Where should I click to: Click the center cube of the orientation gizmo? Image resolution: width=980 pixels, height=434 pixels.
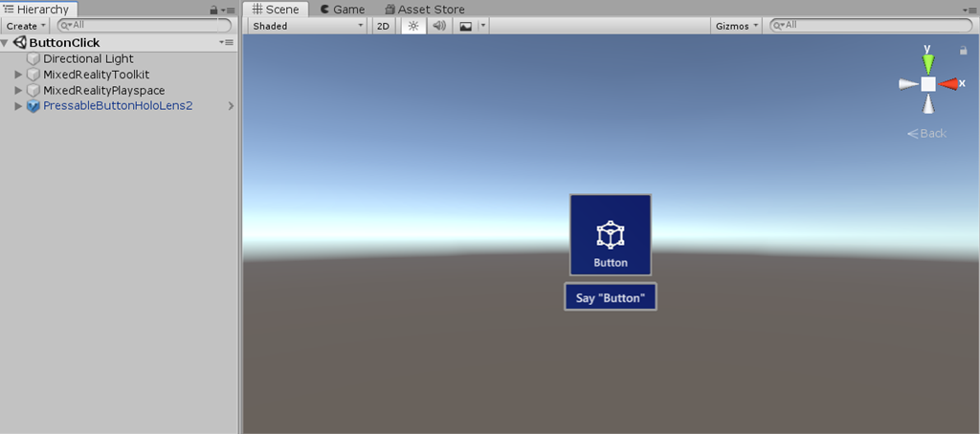click(927, 84)
